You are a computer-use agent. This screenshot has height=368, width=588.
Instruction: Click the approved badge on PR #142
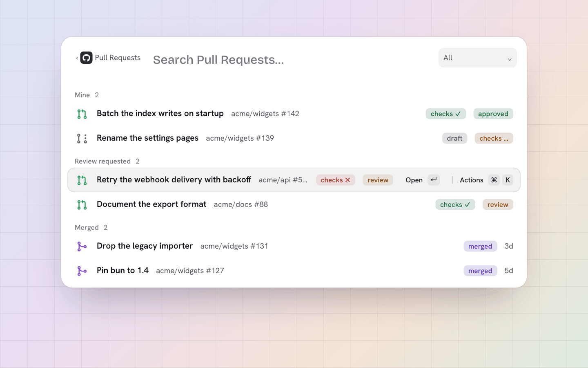(493, 114)
